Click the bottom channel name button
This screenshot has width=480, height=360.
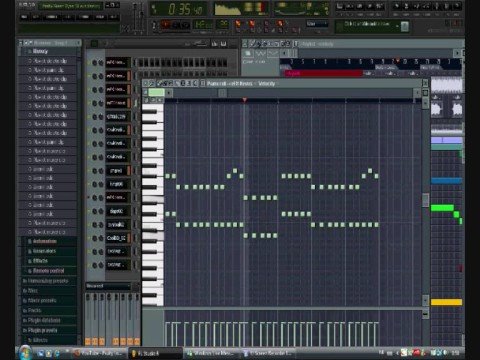point(116,265)
